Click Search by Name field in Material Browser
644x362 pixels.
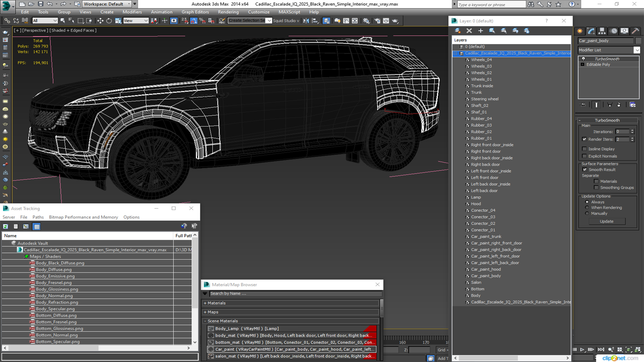tap(295, 294)
